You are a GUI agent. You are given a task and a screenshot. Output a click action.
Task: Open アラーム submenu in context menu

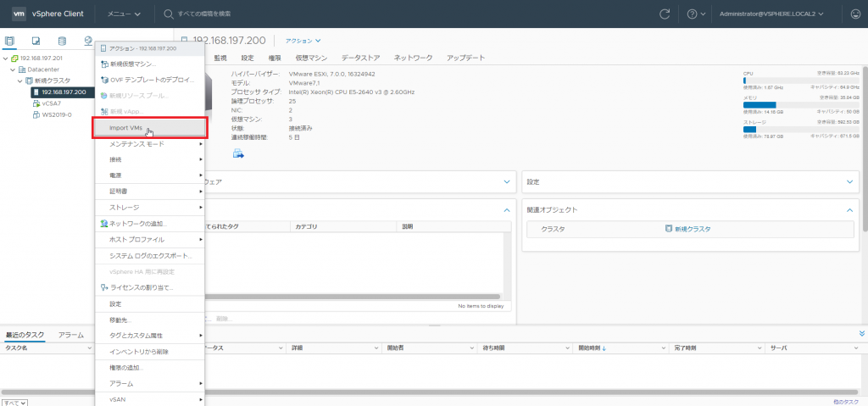(x=150, y=383)
